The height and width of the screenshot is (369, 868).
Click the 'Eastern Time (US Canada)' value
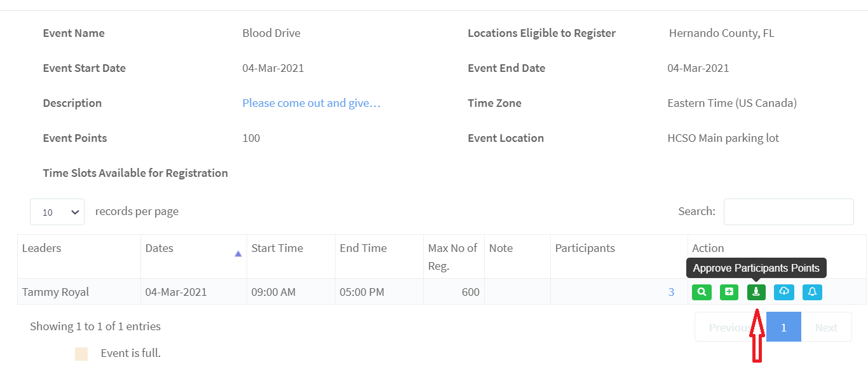[732, 103]
